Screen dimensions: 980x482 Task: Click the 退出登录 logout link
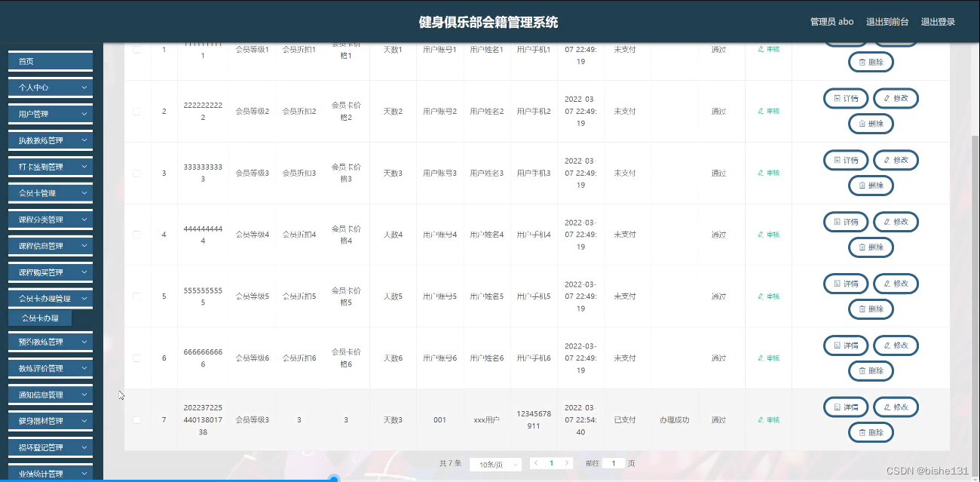[937, 22]
